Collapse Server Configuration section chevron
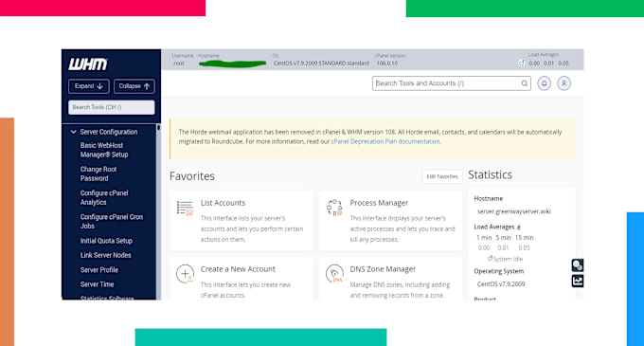Image resolution: width=644 pixels, height=346 pixels. (74, 132)
